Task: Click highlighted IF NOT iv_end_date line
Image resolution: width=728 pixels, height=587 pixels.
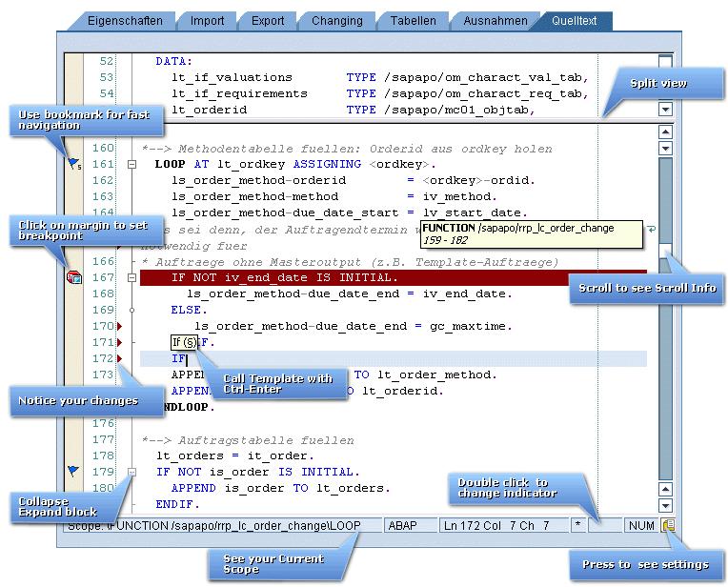Action: 394,277
